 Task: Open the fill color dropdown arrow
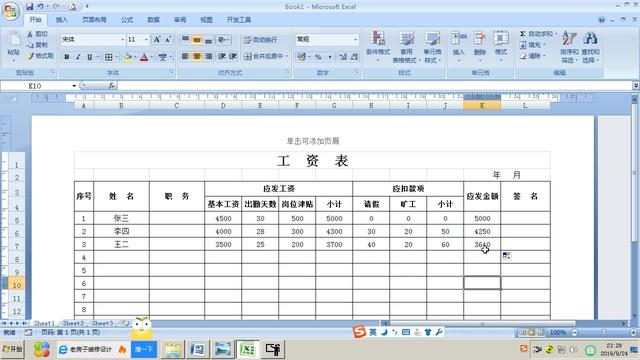tap(135, 57)
